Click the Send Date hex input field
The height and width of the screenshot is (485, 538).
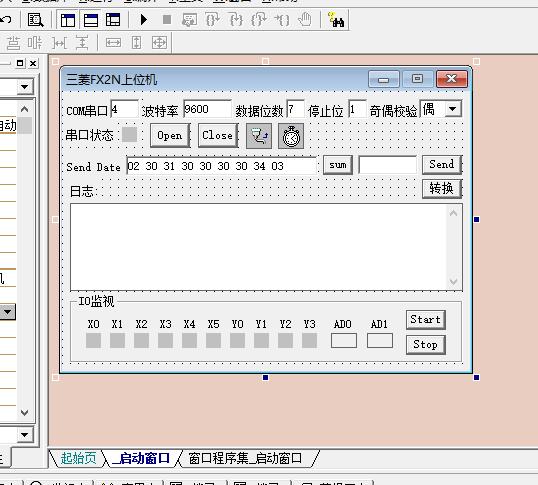coord(222,166)
